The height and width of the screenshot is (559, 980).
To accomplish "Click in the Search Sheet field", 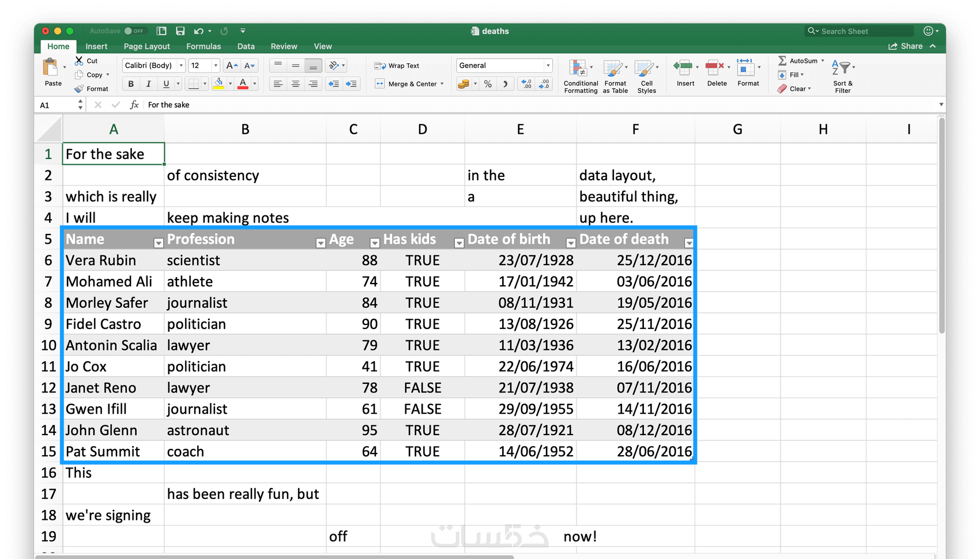I will click(x=860, y=31).
